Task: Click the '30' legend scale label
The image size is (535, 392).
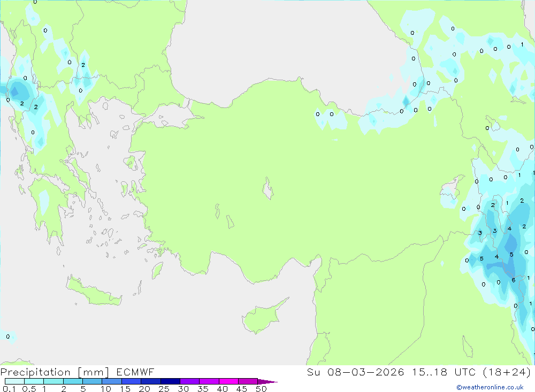Action: 183,389
